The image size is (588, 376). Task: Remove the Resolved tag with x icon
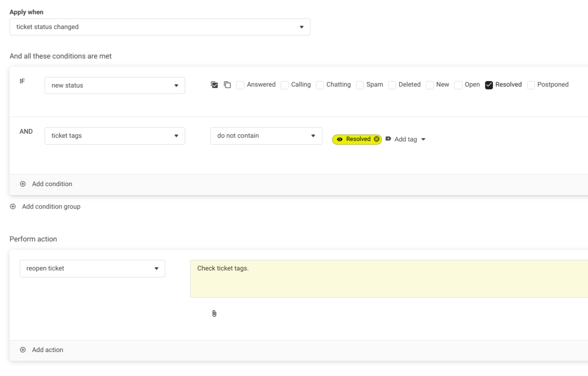click(x=376, y=139)
